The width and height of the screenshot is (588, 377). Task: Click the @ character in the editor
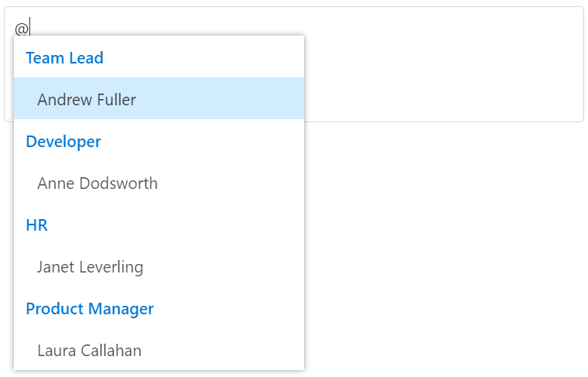tap(22, 29)
